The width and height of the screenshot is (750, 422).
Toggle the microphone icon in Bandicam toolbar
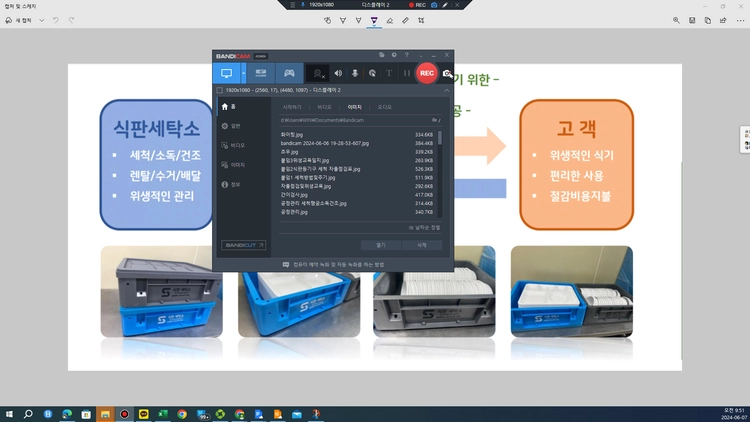coord(355,73)
